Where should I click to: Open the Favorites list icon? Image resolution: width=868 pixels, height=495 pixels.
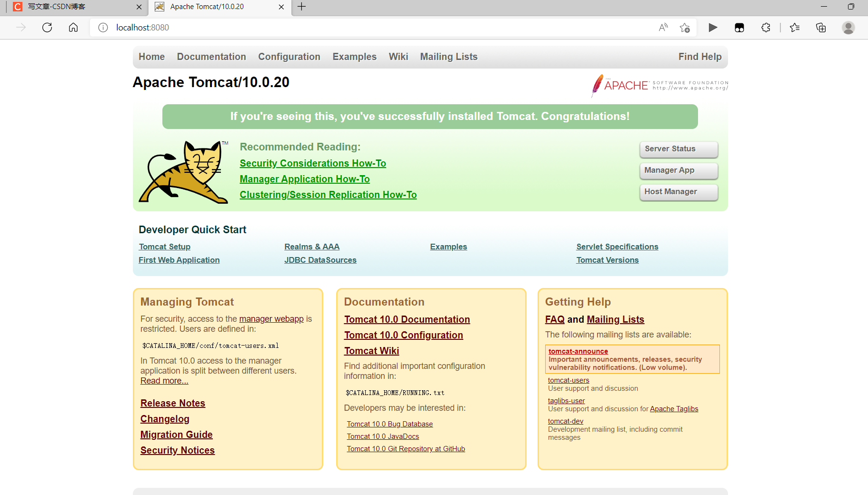pyautogui.click(x=795, y=28)
